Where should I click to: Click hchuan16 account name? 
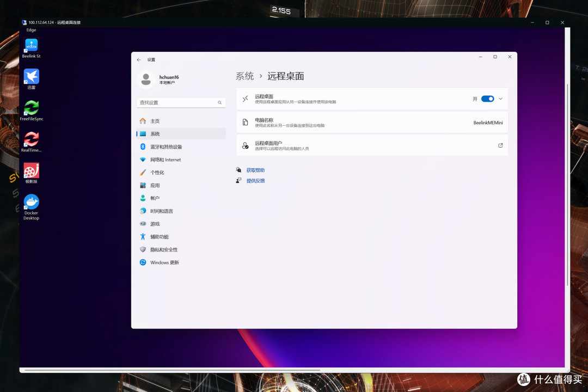pos(169,77)
